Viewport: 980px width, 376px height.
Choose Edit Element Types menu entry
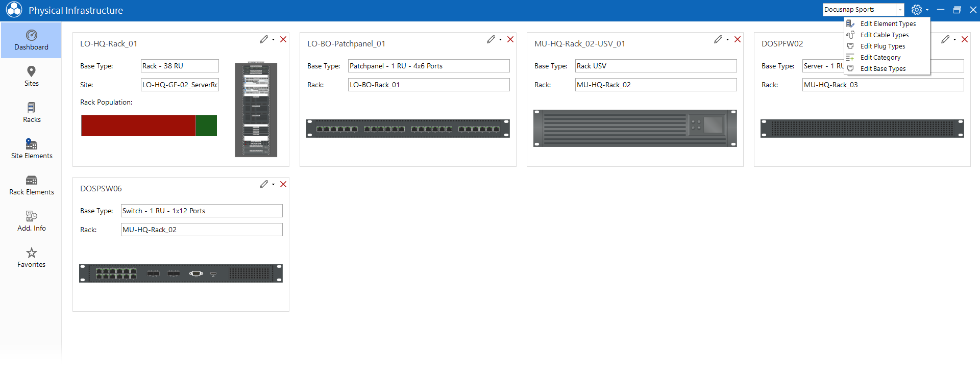click(x=888, y=23)
